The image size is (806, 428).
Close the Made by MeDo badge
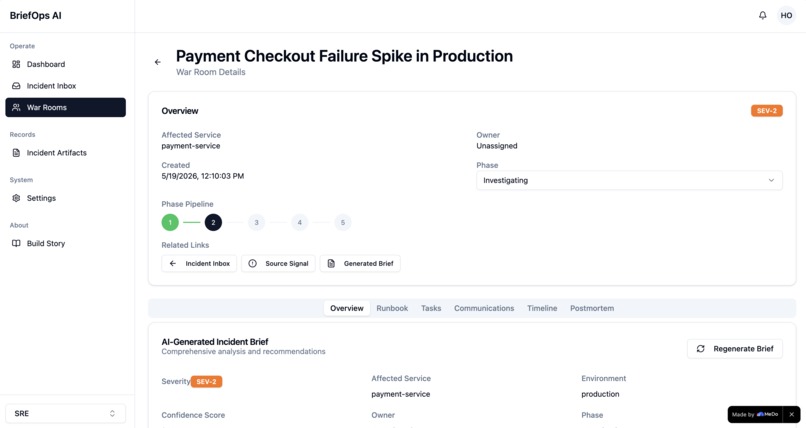point(792,414)
